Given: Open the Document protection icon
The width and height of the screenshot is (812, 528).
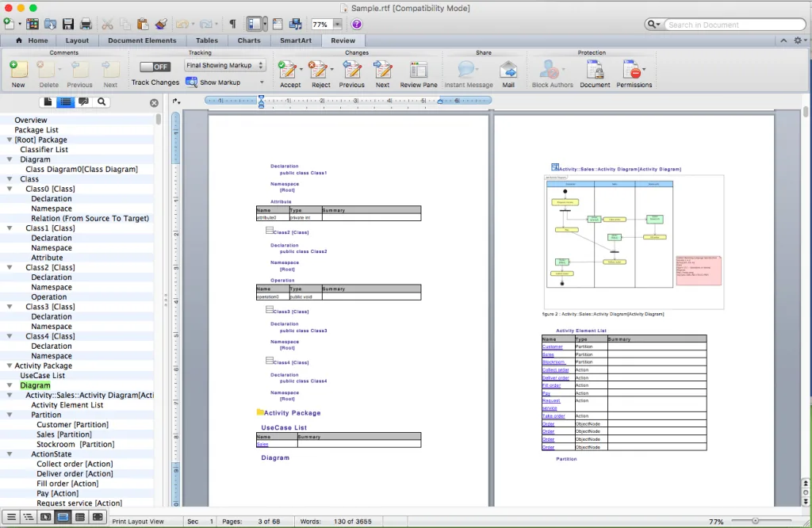Looking at the screenshot, I should pyautogui.click(x=595, y=74).
